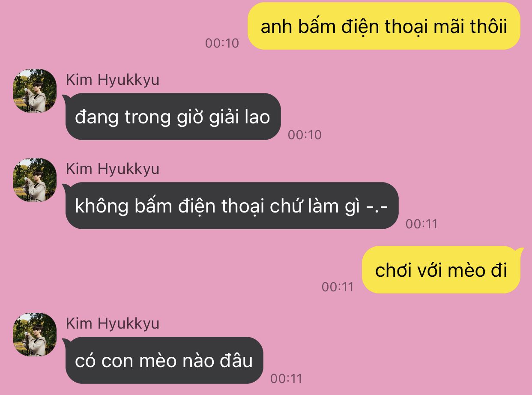This screenshot has height=395, width=532.
Task: Select yellow message "chơi với mèo đi"
Action: [x=442, y=270]
